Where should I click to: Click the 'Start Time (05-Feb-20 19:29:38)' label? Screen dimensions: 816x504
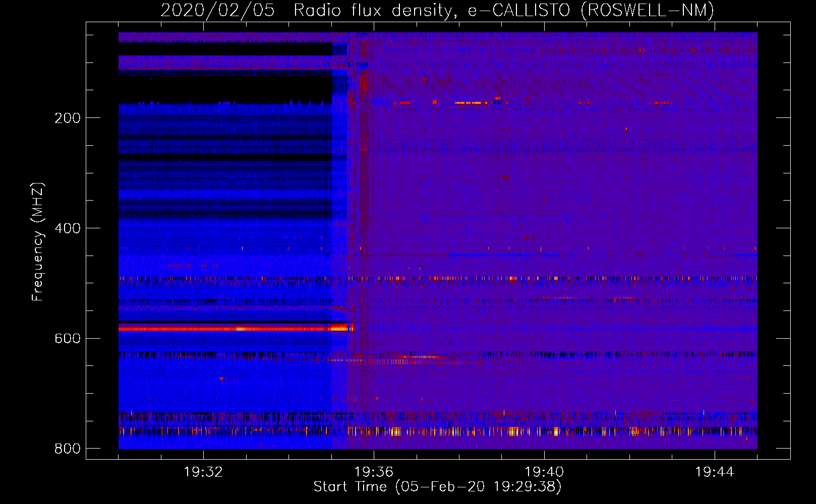437,487
